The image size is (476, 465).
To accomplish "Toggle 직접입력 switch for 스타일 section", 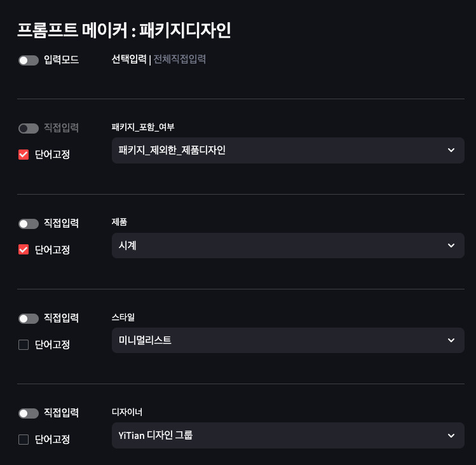I will tap(29, 319).
